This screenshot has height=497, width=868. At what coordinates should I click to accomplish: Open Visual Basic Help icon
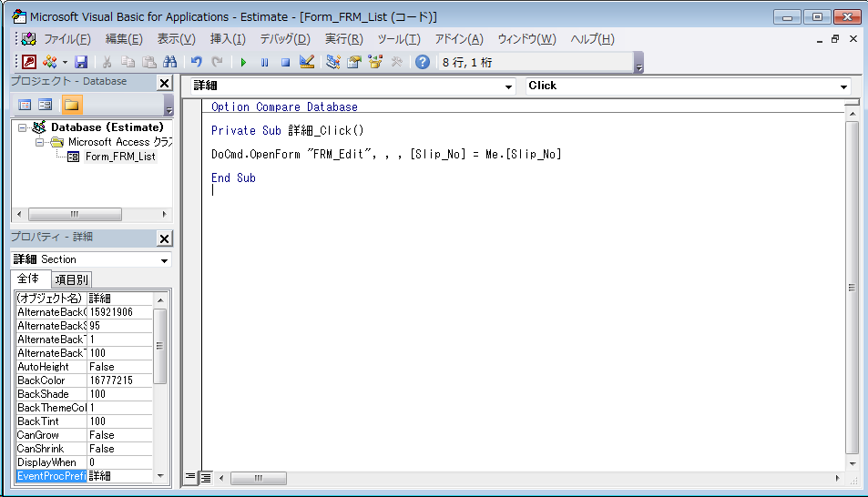point(423,62)
